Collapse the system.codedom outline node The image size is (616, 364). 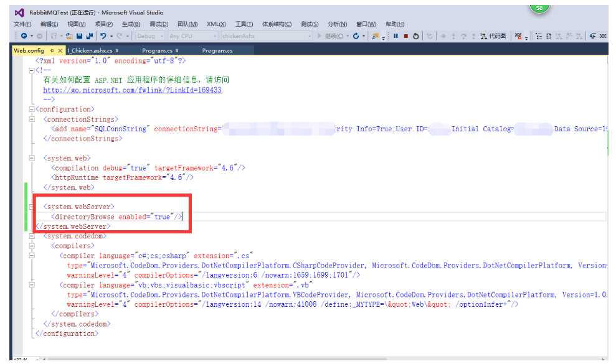(x=31, y=236)
